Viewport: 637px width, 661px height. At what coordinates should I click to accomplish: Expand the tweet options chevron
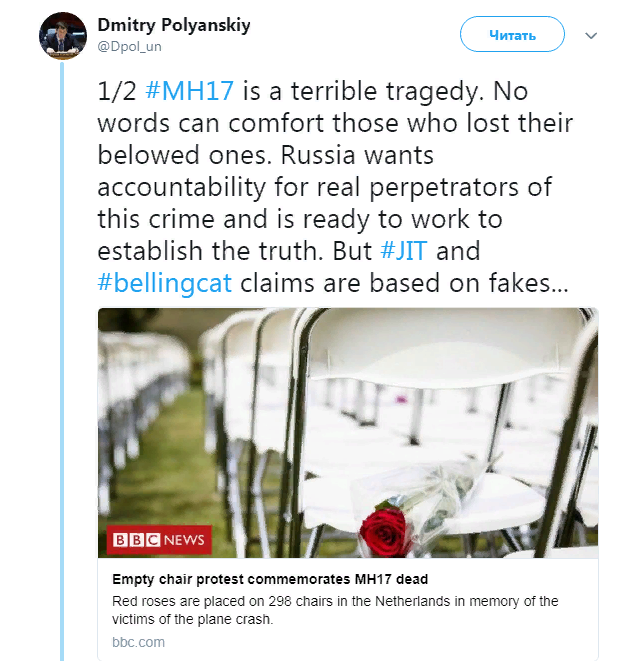tap(591, 36)
